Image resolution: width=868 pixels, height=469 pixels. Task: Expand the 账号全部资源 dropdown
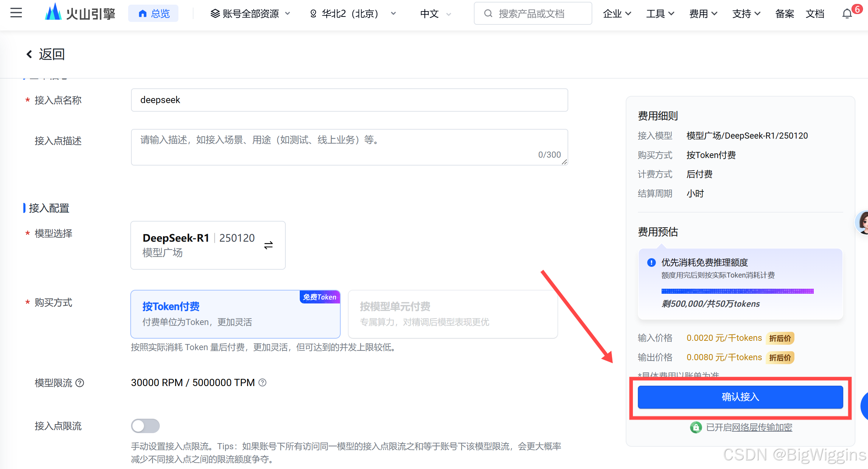coord(250,14)
